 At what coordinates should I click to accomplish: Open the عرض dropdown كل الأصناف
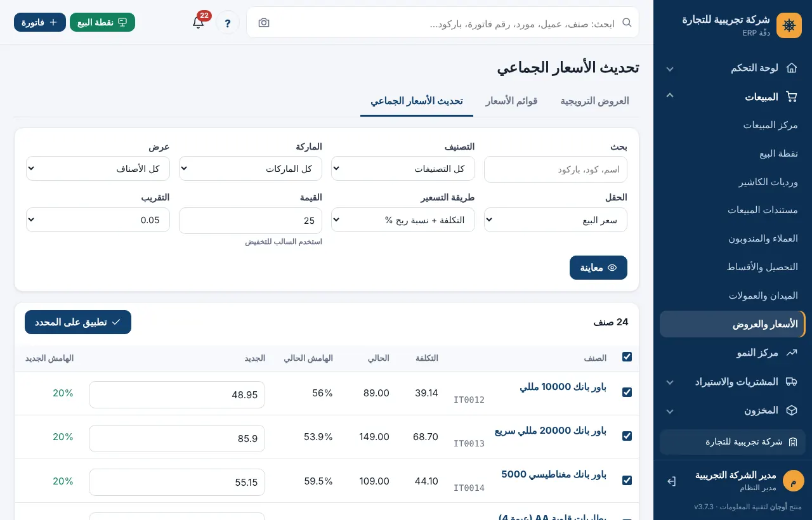click(x=98, y=169)
